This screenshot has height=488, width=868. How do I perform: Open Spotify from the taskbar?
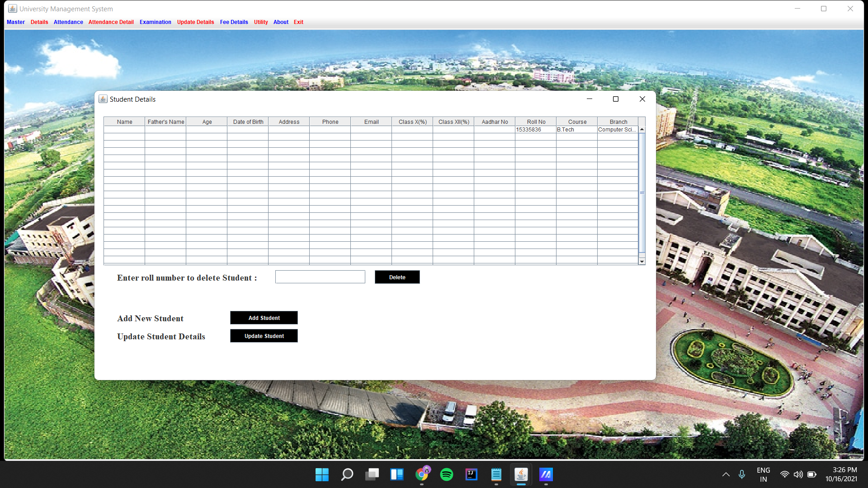click(x=446, y=474)
